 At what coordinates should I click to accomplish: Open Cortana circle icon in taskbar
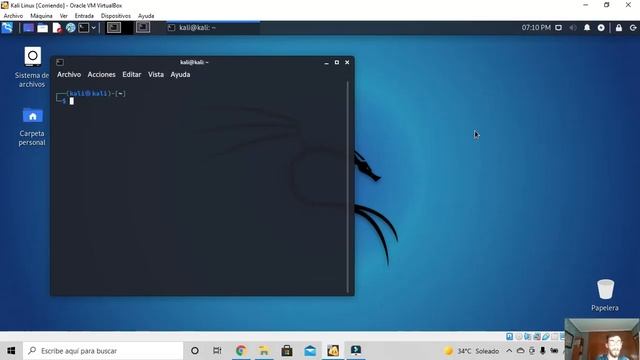tap(195, 351)
